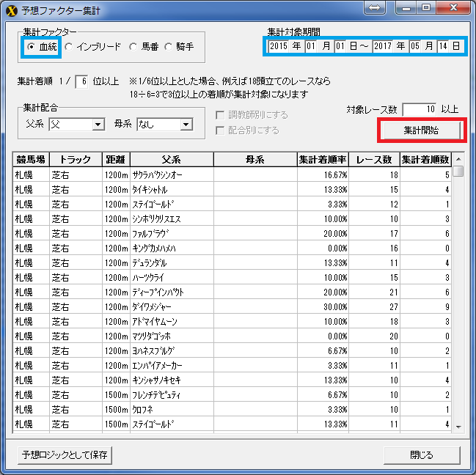This screenshot has width=476, height=475.
Task: Click the end day field 14
Action: pos(443,46)
